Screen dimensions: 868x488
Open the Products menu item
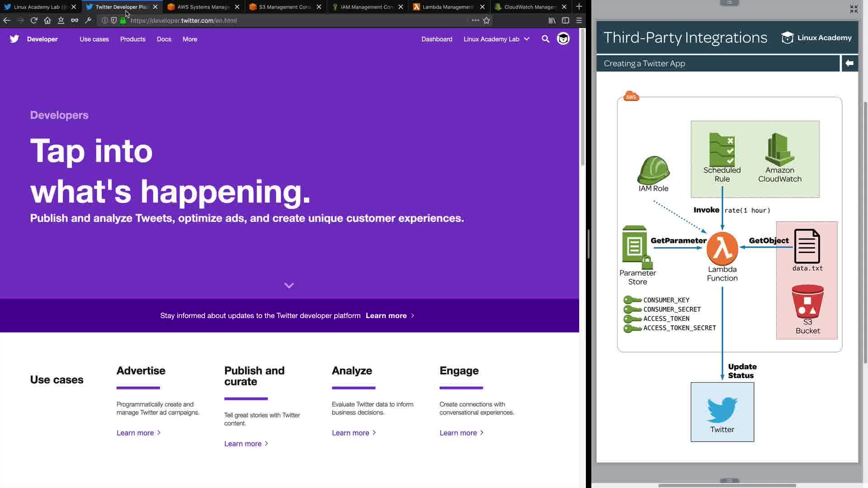pos(132,39)
